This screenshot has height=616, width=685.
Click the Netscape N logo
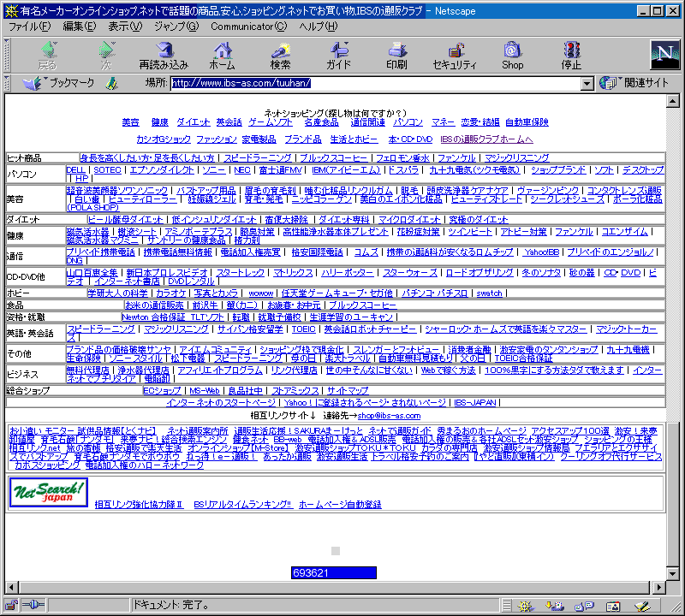coord(665,55)
